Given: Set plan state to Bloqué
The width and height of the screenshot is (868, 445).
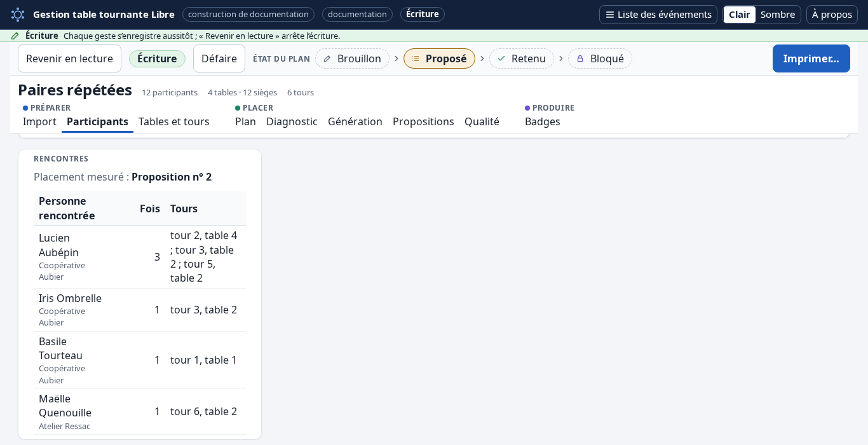Looking at the screenshot, I should 600,58.
